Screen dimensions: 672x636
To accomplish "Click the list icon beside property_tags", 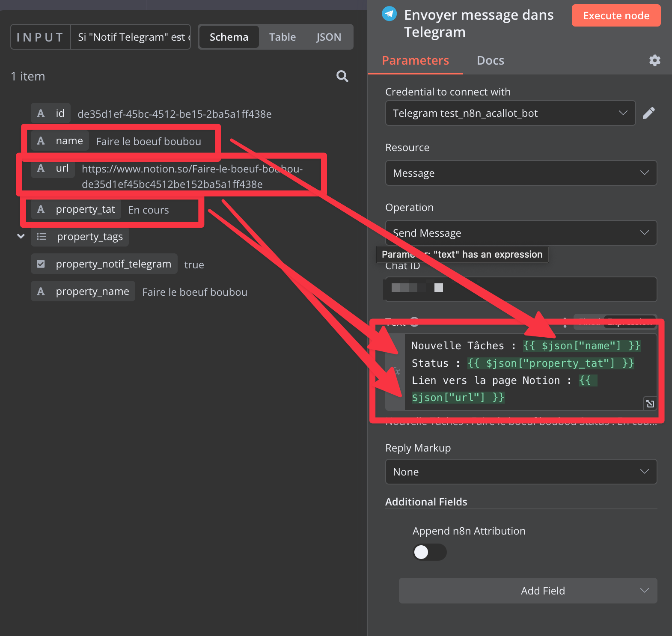I will click(42, 237).
